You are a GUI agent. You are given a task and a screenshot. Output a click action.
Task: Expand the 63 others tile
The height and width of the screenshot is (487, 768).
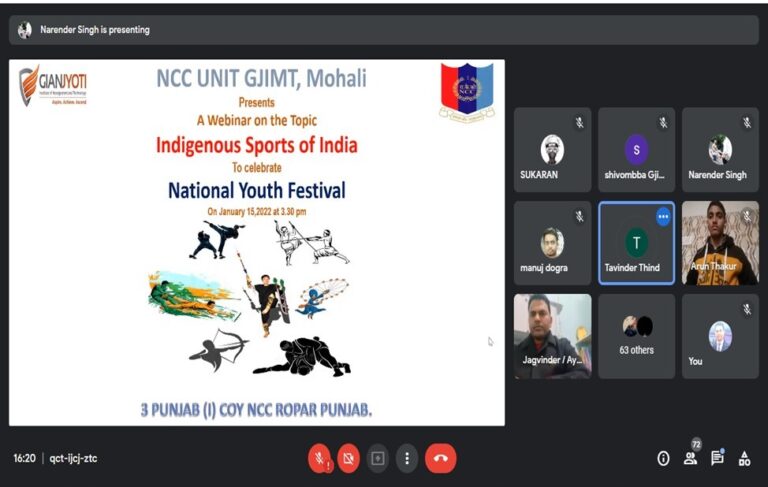click(636, 336)
